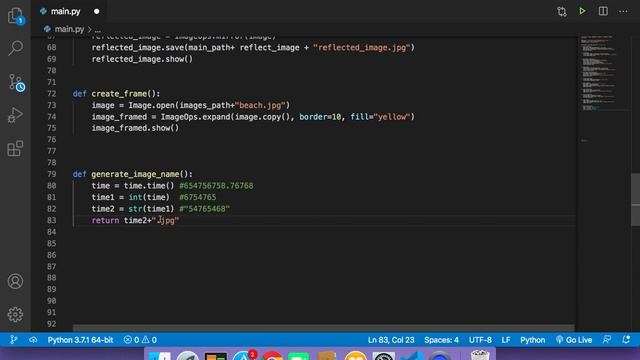640x360 pixels.
Task: Click the cloud sync status icon
Action: 33,340
